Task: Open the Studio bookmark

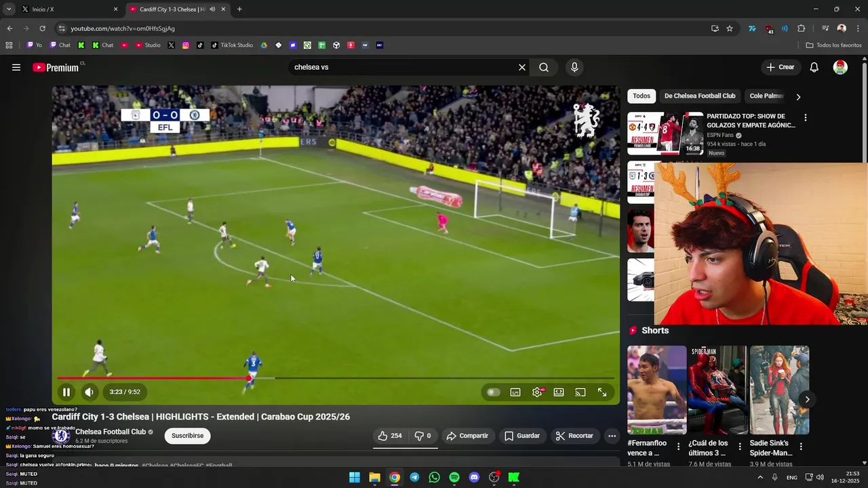Action: 148,45
